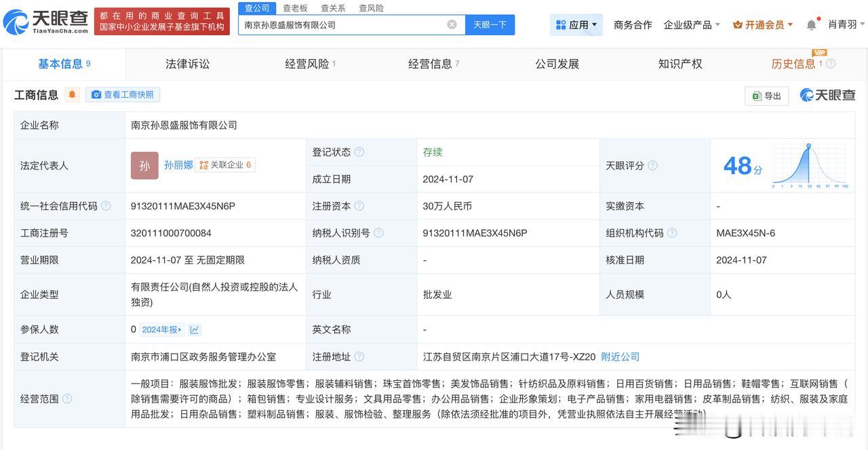Open the 应用 apps dropdown

576,25
